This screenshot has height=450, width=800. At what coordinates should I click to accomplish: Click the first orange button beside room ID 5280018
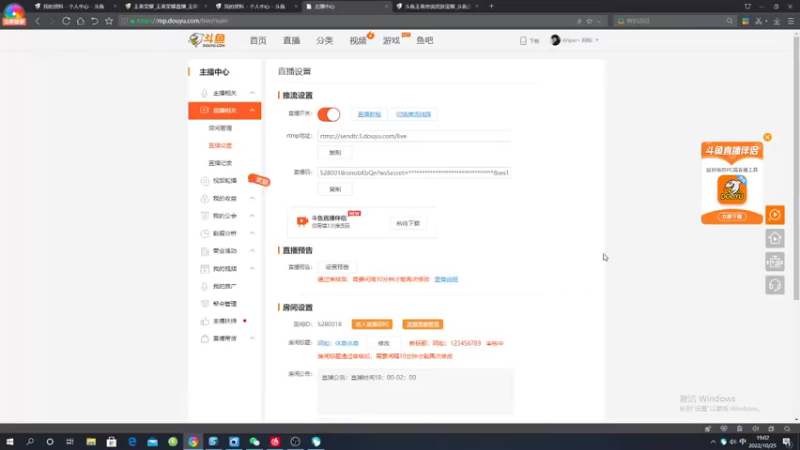coord(372,324)
